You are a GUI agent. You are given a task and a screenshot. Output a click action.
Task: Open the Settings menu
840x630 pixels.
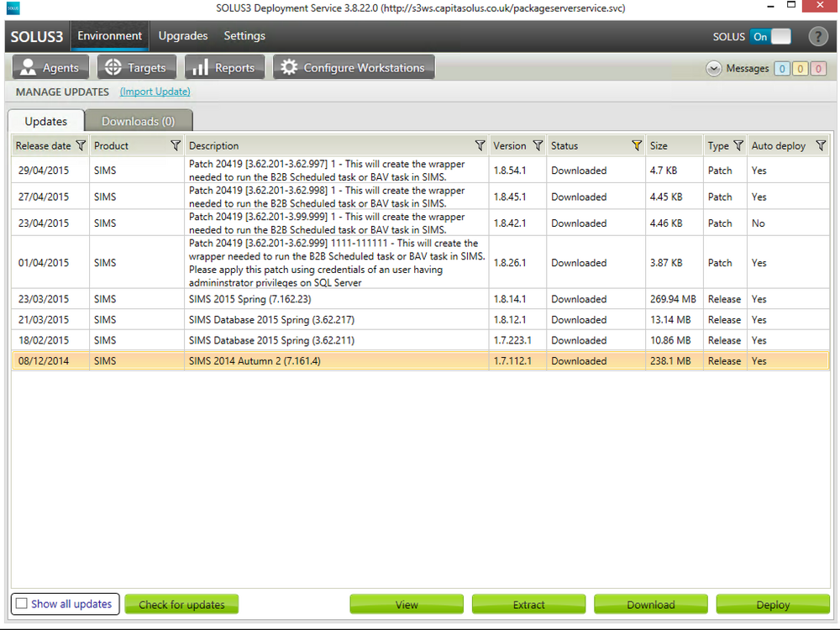[x=244, y=36]
